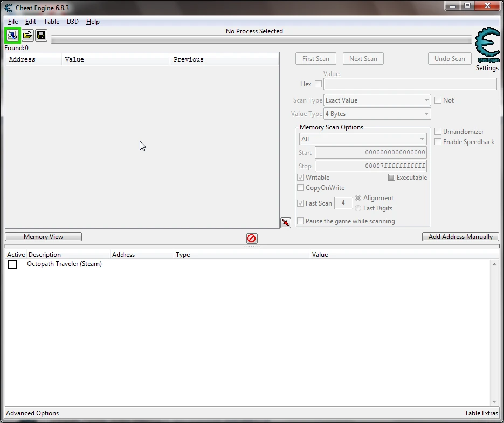Open the Scan Type dropdown

377,100
